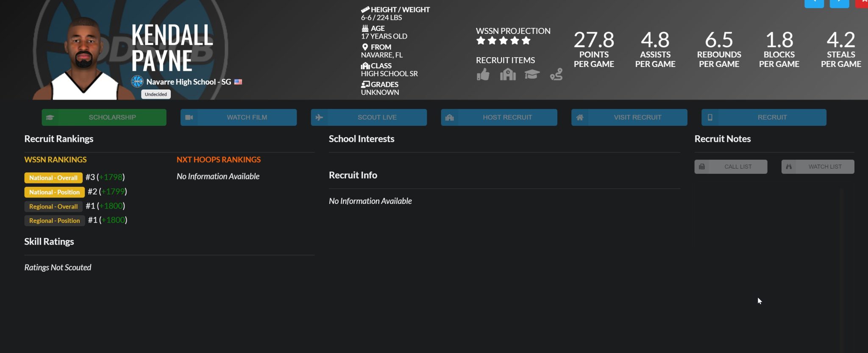Click the route map recruit item icon
The width and height of the screenshot is (868, 353).
point(556,75)
